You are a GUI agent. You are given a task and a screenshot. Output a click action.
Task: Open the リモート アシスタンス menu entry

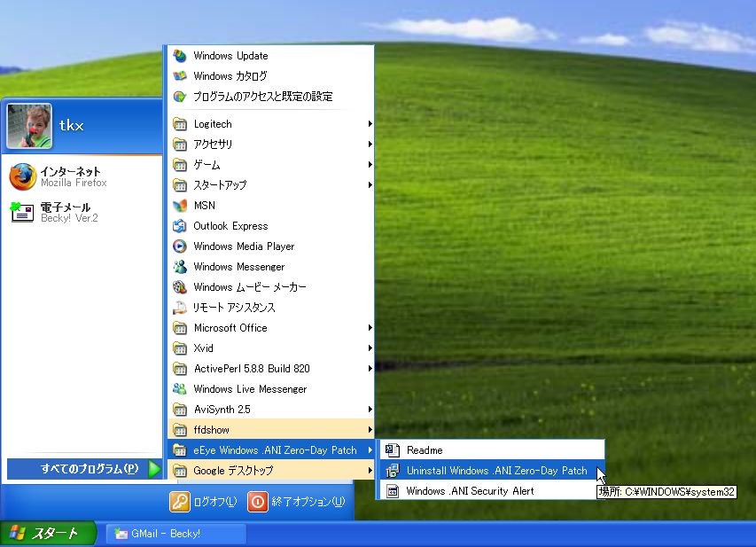tap(271, 308)
